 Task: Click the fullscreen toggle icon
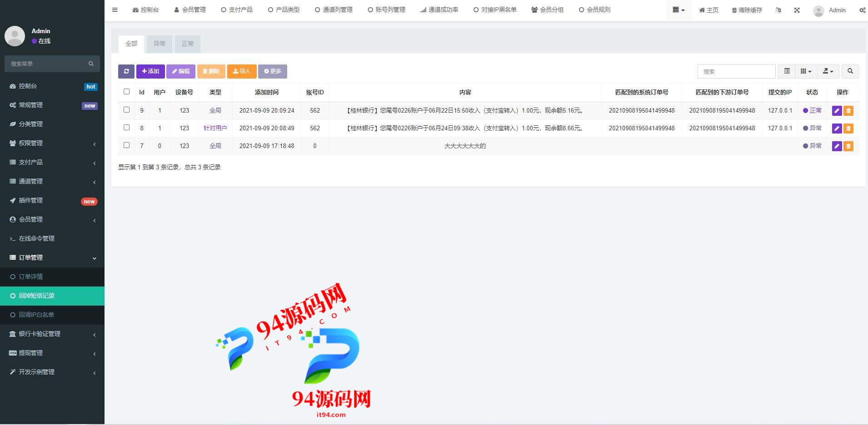[x=797, y=10]
